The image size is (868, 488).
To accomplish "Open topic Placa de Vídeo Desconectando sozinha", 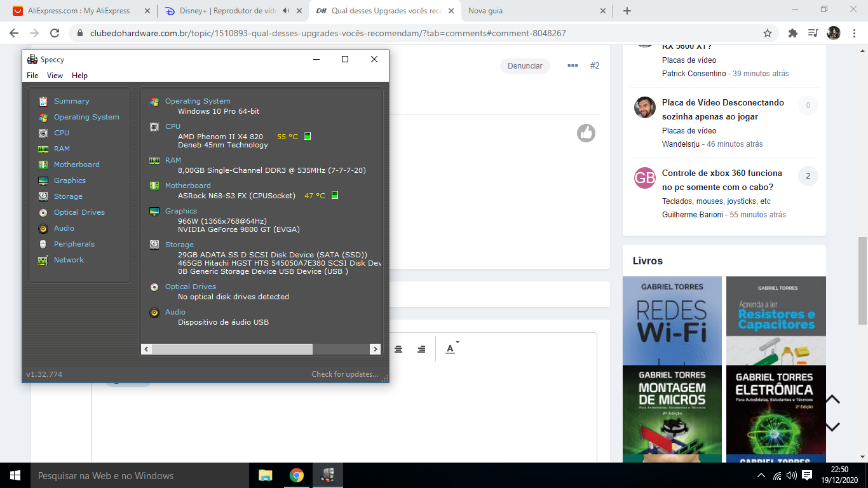I will pyautogui.click(x=723, y=109).
